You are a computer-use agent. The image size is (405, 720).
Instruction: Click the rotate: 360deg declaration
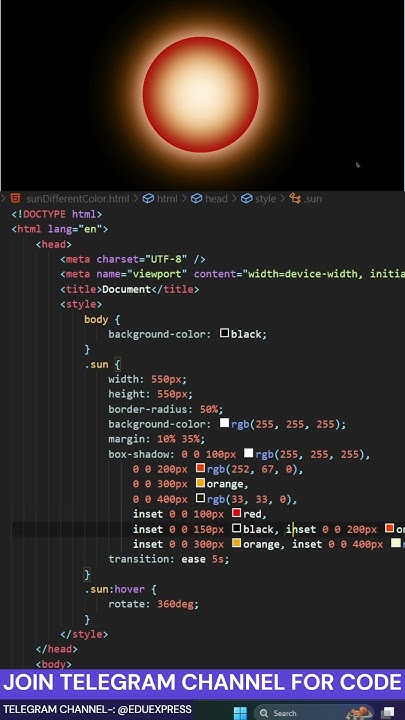154,604
